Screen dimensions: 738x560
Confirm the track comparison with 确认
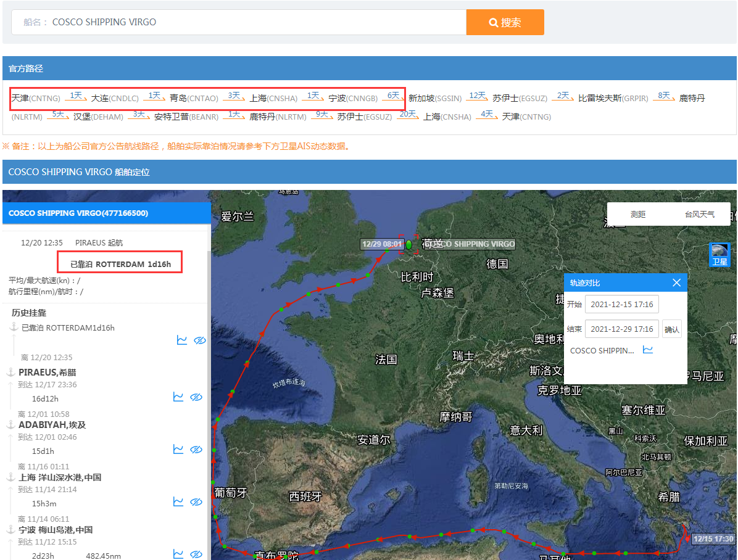tap(671, 329)
